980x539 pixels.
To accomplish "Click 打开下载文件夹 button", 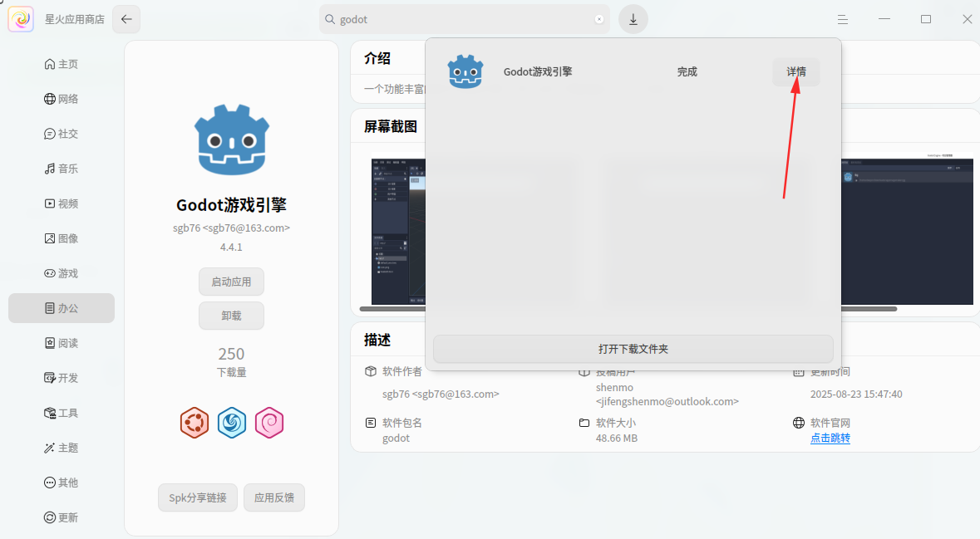I will (633, 349).
